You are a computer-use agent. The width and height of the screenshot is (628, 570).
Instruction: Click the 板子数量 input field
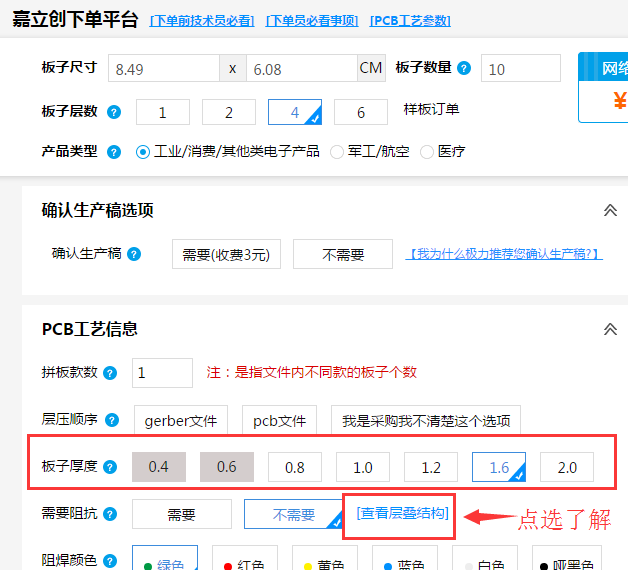(520, 68)
